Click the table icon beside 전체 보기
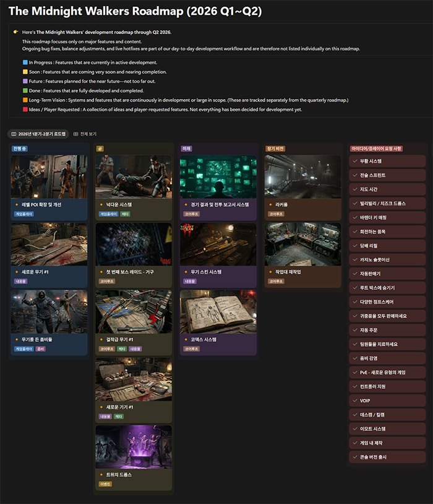The width and height of the screenshot is (433, 504). click(x=75, y=134)
